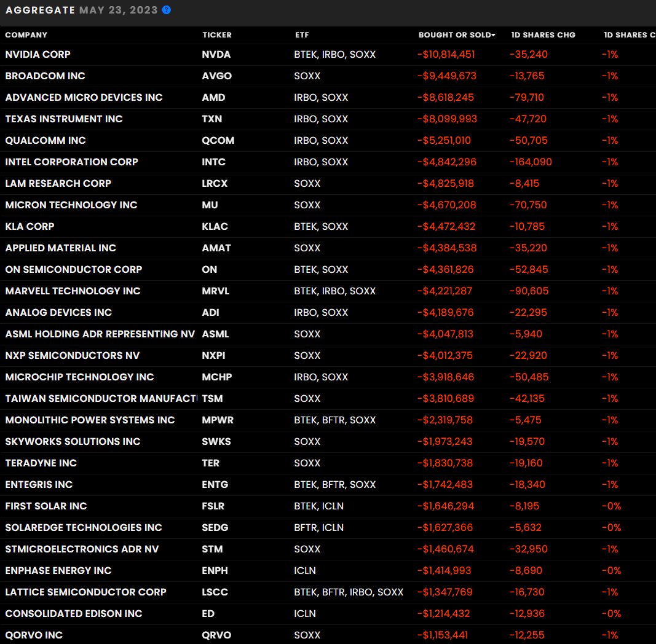Screen dimensions: 656x644
Task: Click the MAY 23, 2023 date label
Action: pos(119,10)
